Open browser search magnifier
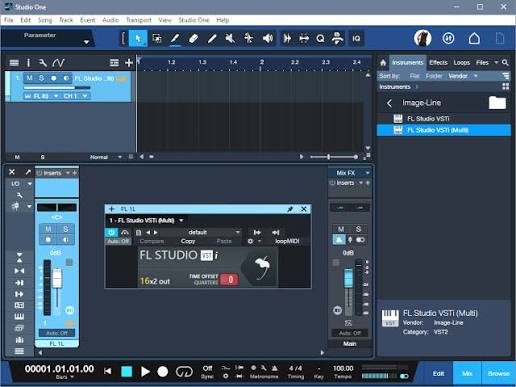 (505, 62)
